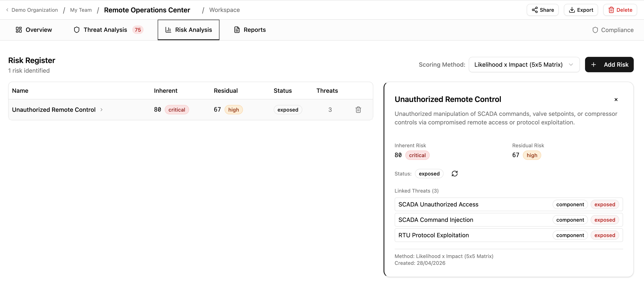Click the high badge in the risk table
The width and height of the screenshot is (644, 286).
point(234,109)
